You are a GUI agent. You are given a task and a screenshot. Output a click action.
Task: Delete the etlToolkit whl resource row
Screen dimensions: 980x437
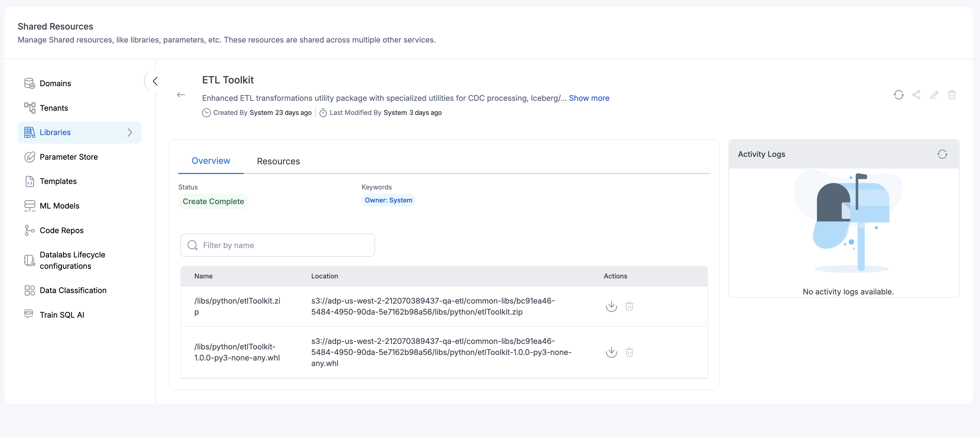tap(629, 352)
